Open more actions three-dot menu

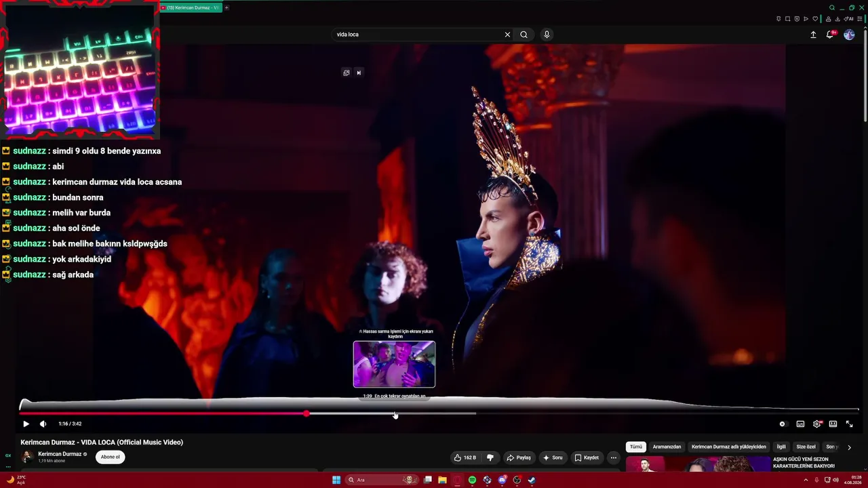[x=614, y=457]
